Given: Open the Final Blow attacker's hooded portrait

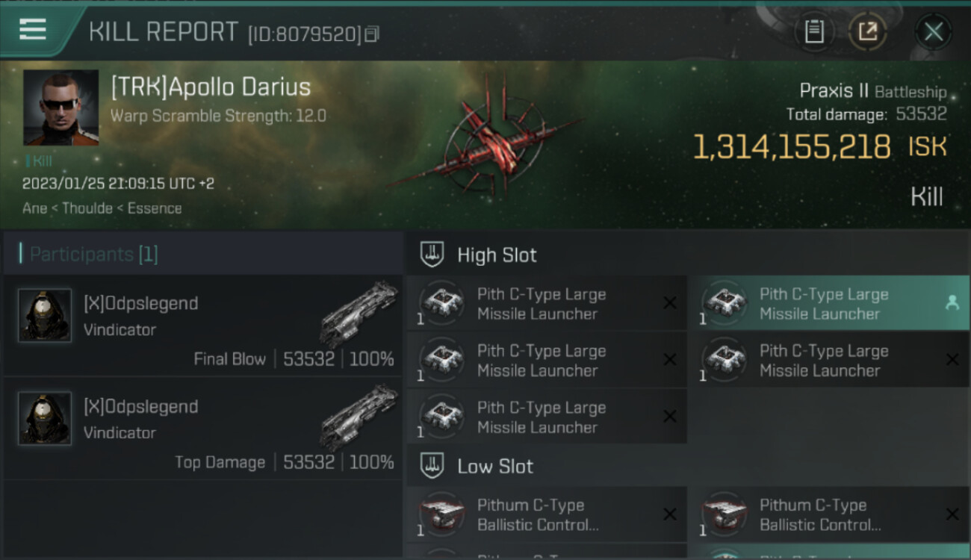Looking at the screenshot, I should 45,315.
